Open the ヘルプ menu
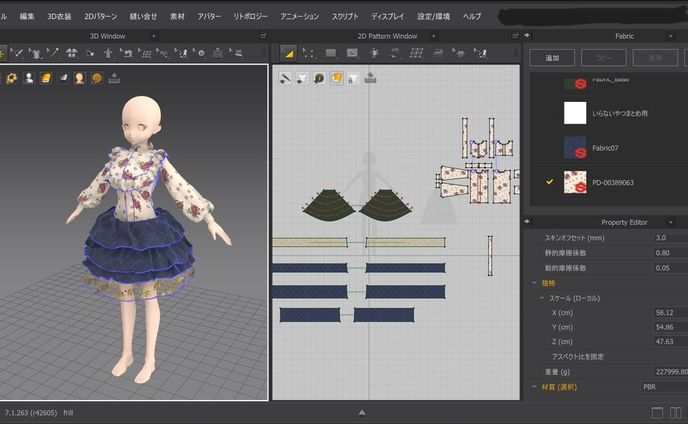 472,16
